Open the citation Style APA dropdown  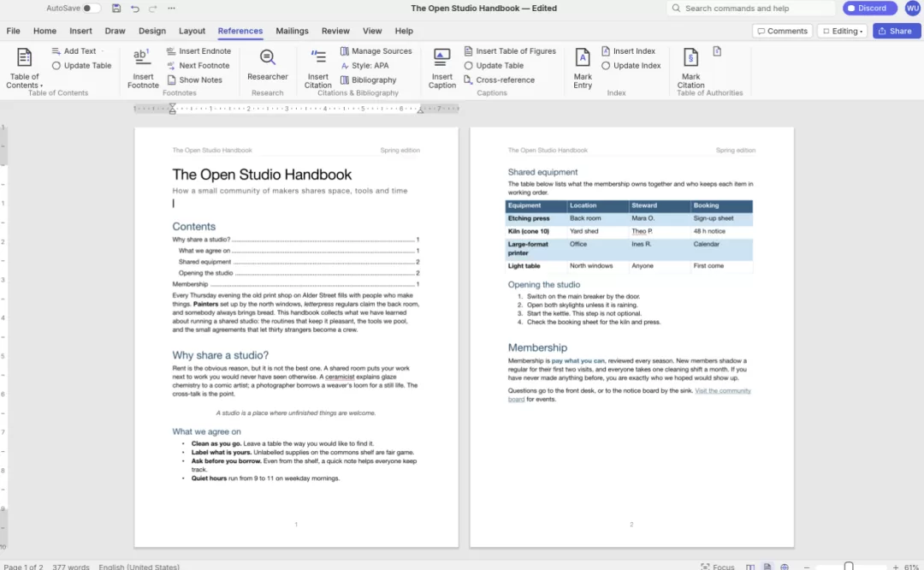pos(364,65)
